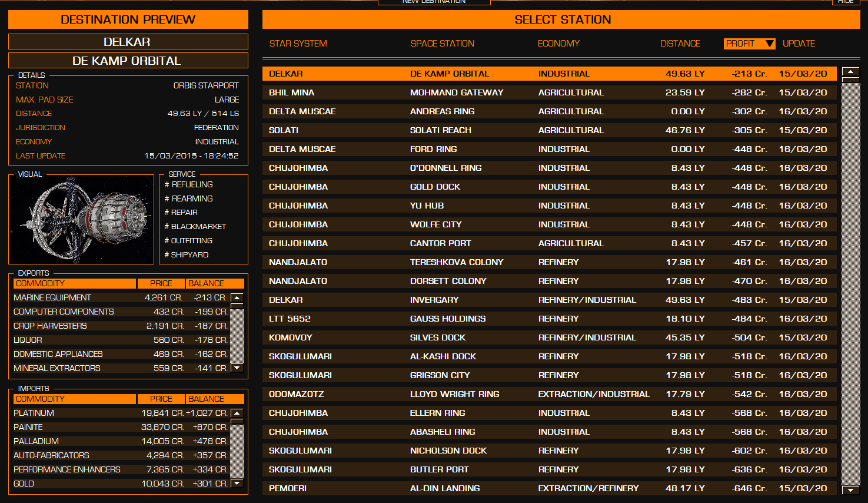Screen dimensions: 868x503
Task: Click Gold import row
Action: [x=121, y=484]
